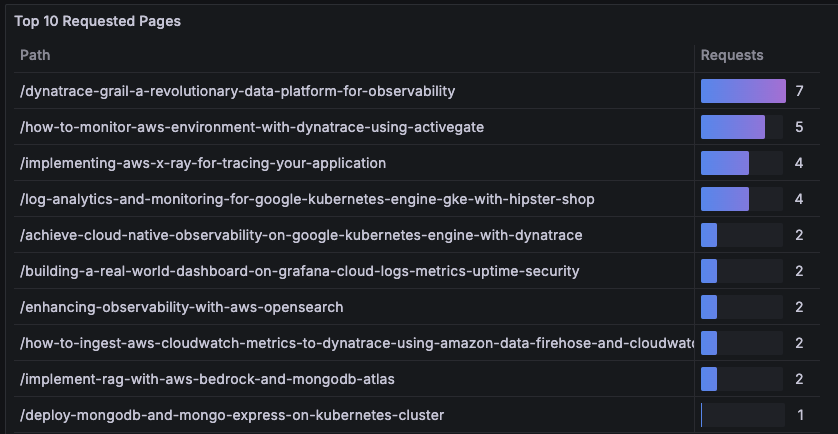
Task: Click the how-to-ingest-aws-cloudwatch-metrics path cell
Action: click(354, 343)
